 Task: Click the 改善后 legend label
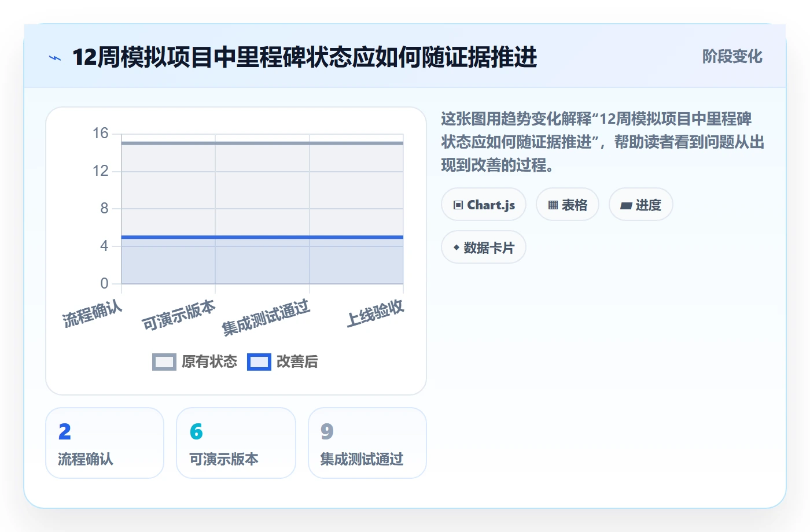(x=297, y=362)
